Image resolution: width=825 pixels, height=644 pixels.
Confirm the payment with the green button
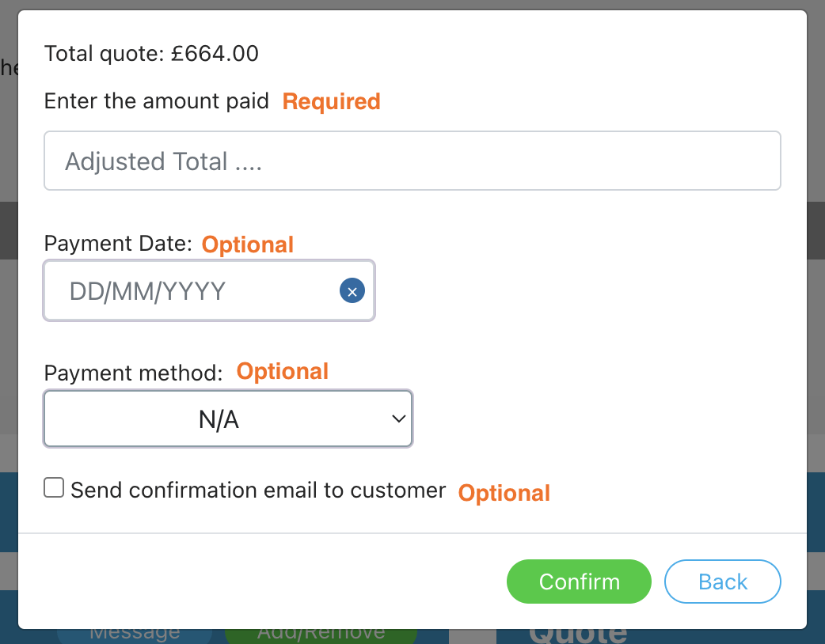coord(579,581)
